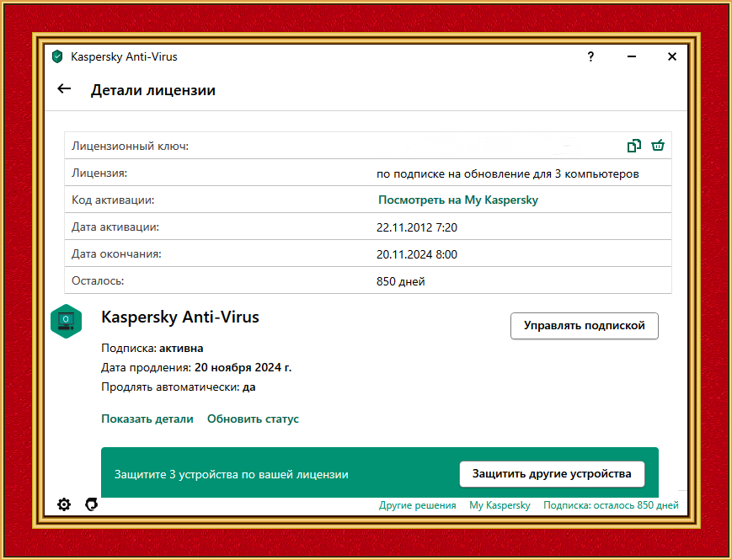732x560 pixels.
Task: Select activation date 22.11.2012 7:20
Action: (417, 227)
